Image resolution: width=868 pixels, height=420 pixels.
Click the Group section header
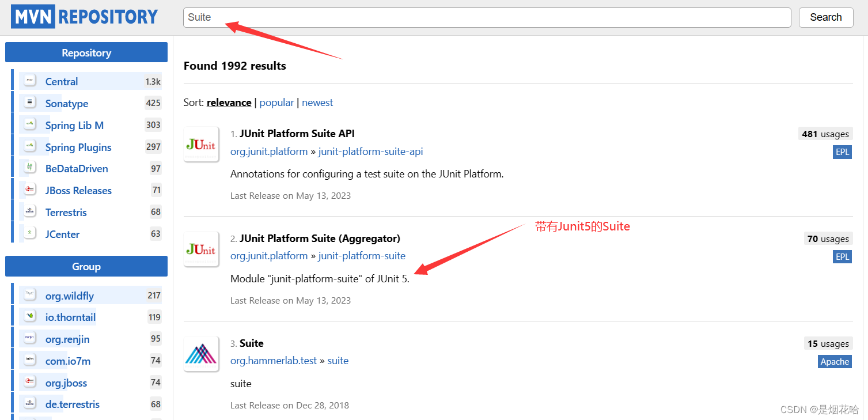(x=86, y=266)
